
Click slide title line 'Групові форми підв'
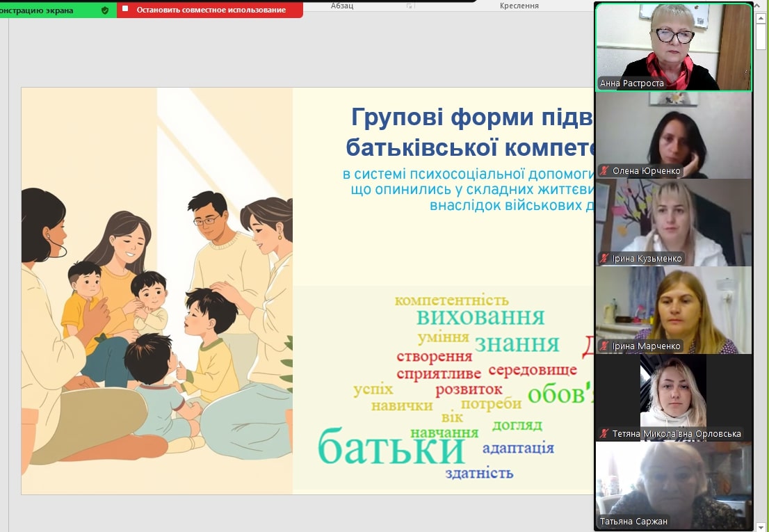pyautogui.click(x=472, y=117)
